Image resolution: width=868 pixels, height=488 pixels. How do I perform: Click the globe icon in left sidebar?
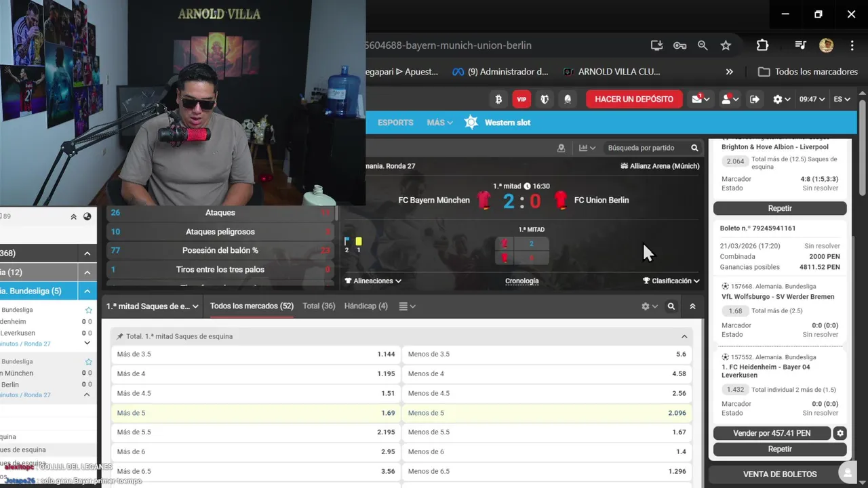tap(87, 217)
